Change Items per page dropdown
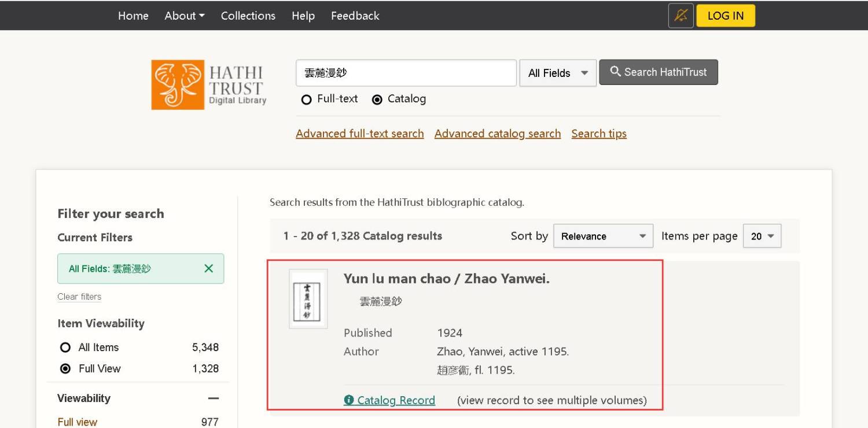The width and height of the screenshot is (868, 428). tap(762, 236)
